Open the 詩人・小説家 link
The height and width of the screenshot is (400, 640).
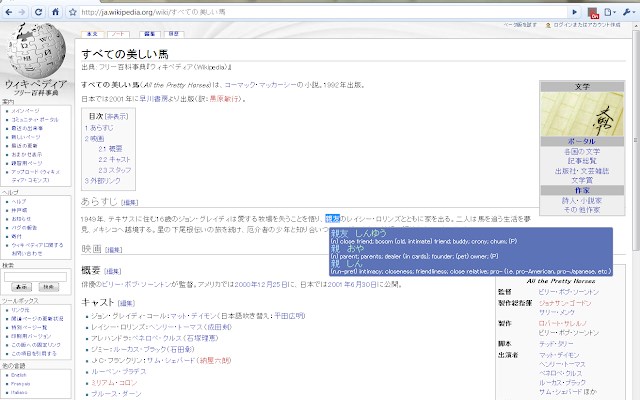[582, 201]
